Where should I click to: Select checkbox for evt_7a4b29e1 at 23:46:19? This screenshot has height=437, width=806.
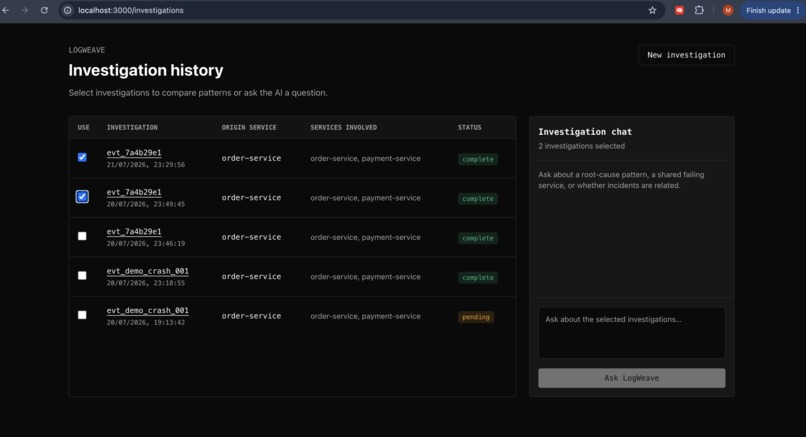click(x=82, y=236)
